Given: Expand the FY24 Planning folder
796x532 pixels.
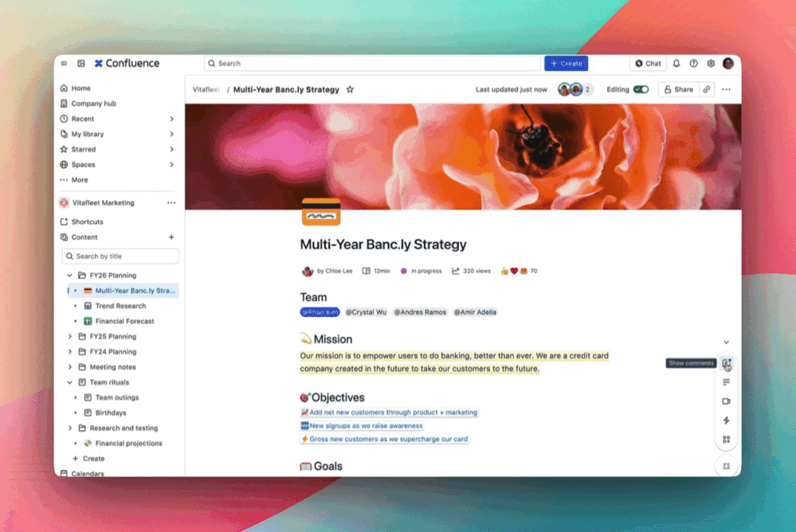Looking at the screenshot, I should click(69, 351).
